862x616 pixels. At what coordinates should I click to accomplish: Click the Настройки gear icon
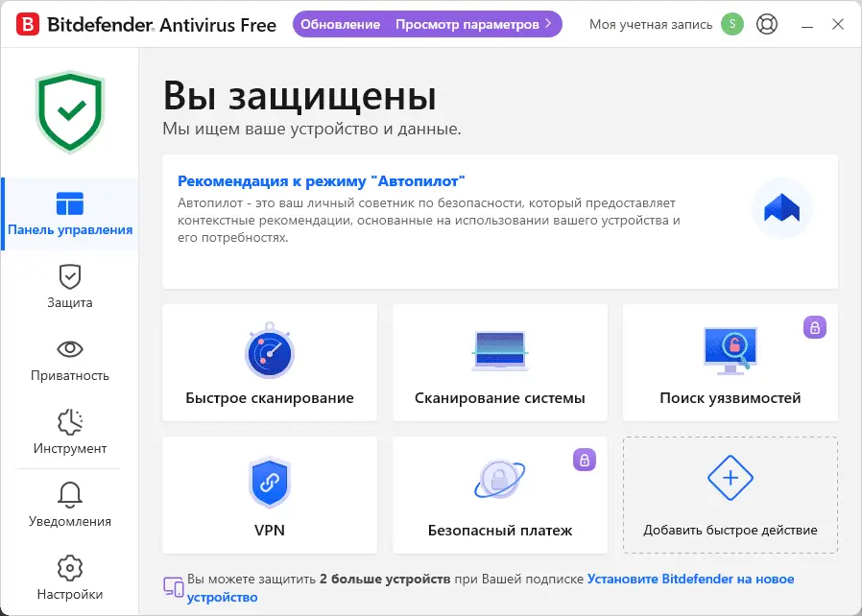70,568
